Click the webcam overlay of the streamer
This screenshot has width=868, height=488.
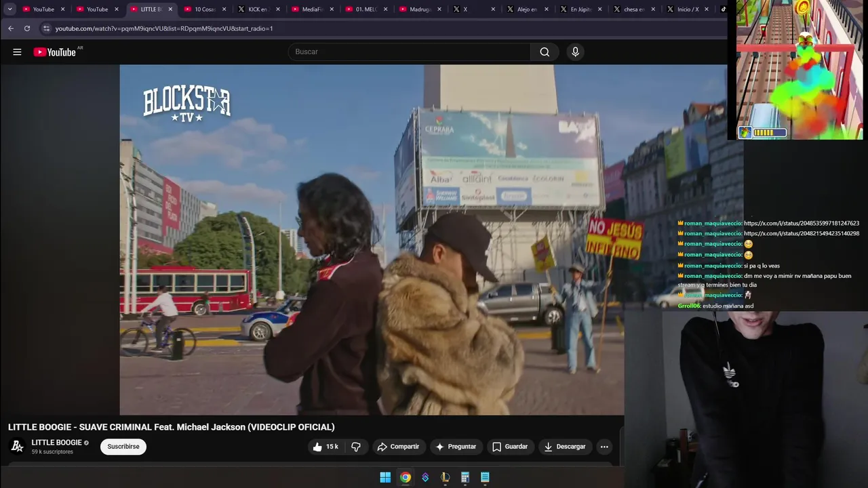(x=746, y=400)
